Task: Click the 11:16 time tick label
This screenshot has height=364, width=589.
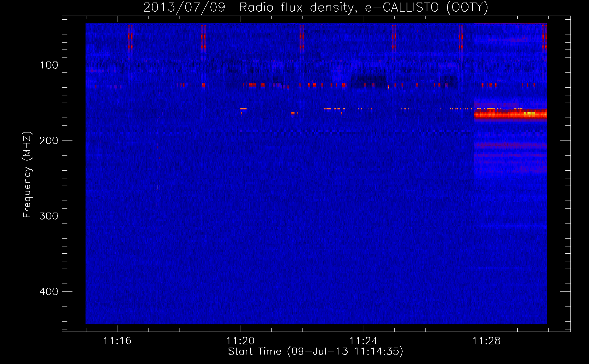Action: pyautogui.click(x=117, y=341)
